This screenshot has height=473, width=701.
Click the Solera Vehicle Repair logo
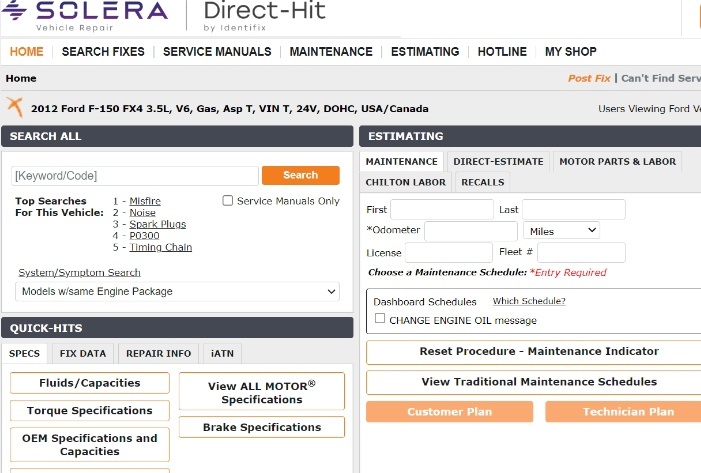click(85, 16)
